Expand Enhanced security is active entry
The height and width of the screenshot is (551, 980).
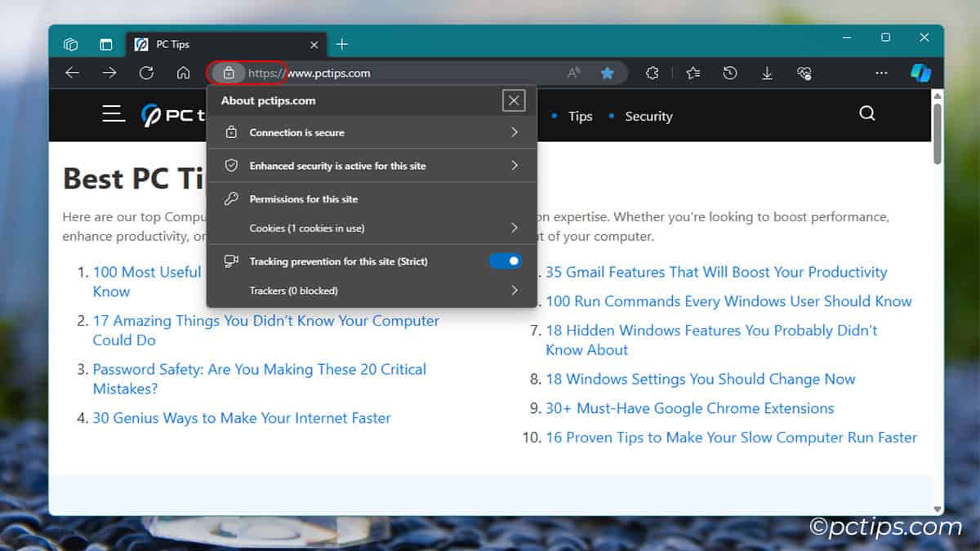(x=372, y=166)
